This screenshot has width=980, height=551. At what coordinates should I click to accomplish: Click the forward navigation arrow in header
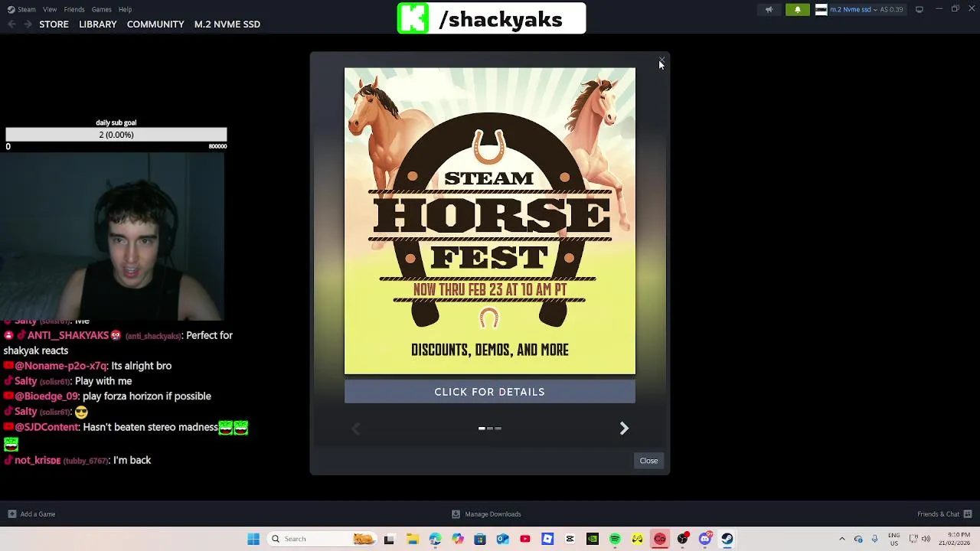click(28, 24)
